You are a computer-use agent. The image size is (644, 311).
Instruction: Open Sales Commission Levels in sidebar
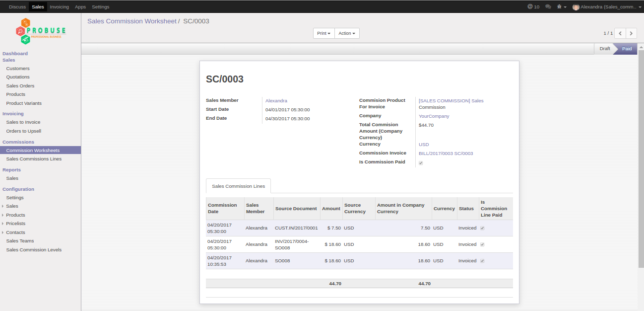pos(34,250)
